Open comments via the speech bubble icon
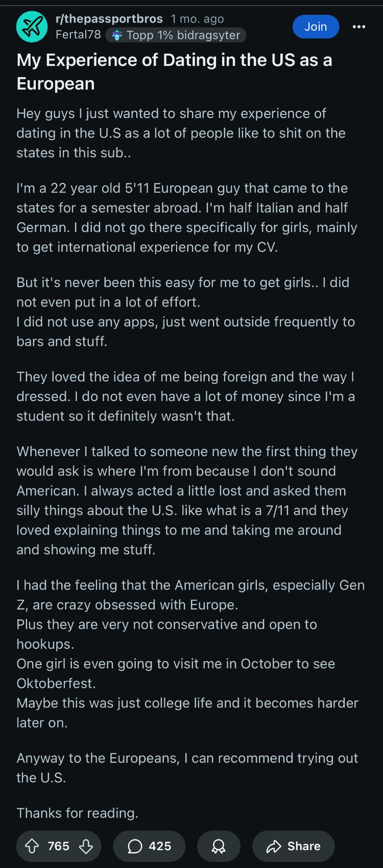This screenshot has height=868, width=383. click(x=135, y=847)
